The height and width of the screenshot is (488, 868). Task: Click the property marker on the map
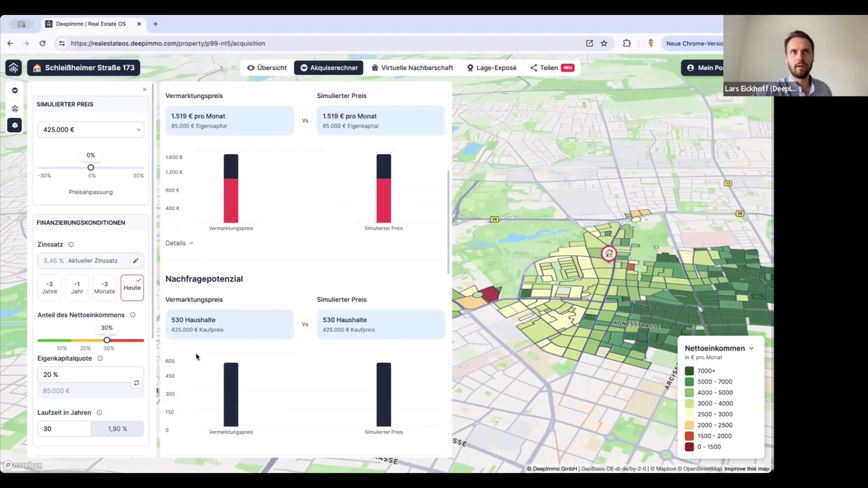pyautogui.click(x=609, y=253)
